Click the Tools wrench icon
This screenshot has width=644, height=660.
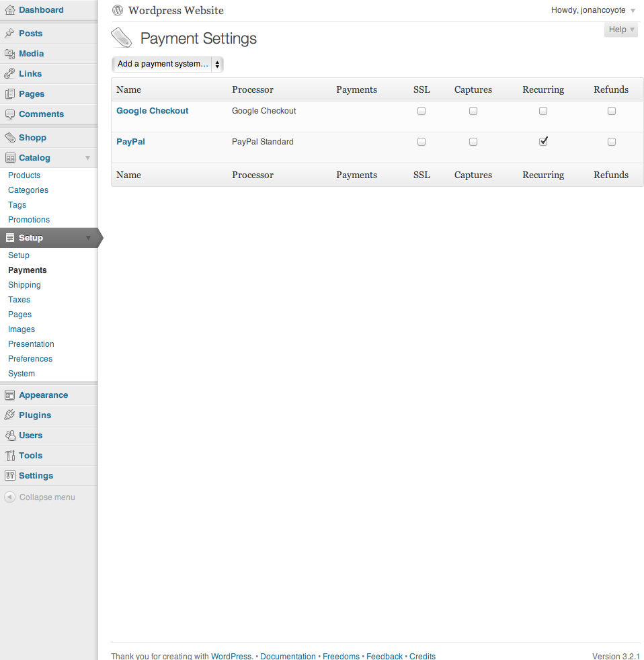tap(9, 456)
